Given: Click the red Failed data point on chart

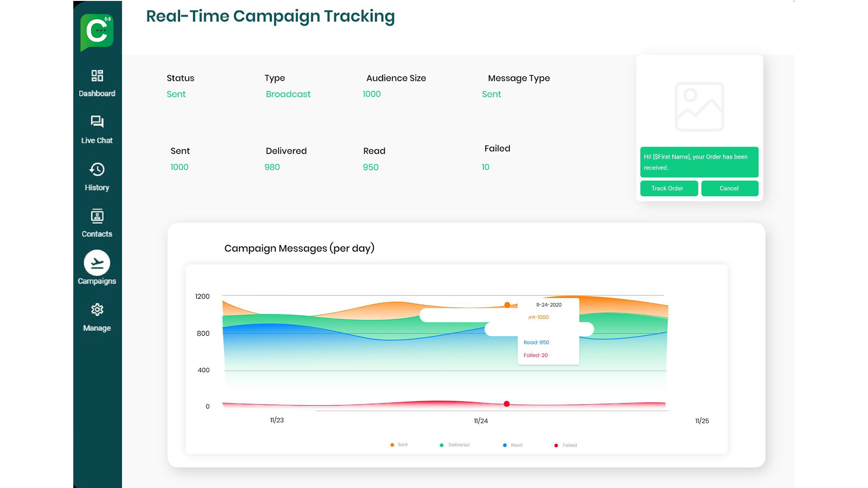Looking at the screenshot, I should point(507,404).
